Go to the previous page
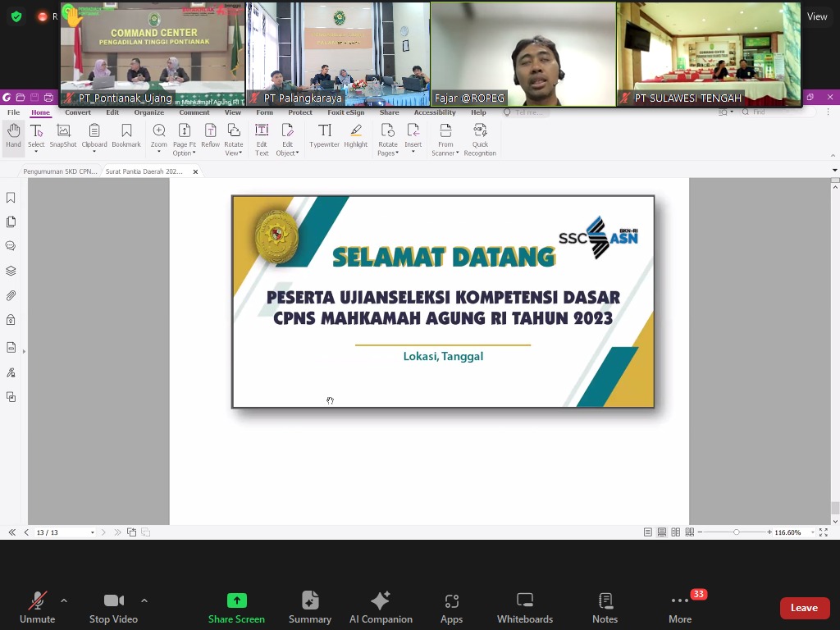This screenshot has height=630, width=840. [x=26, y=532]
